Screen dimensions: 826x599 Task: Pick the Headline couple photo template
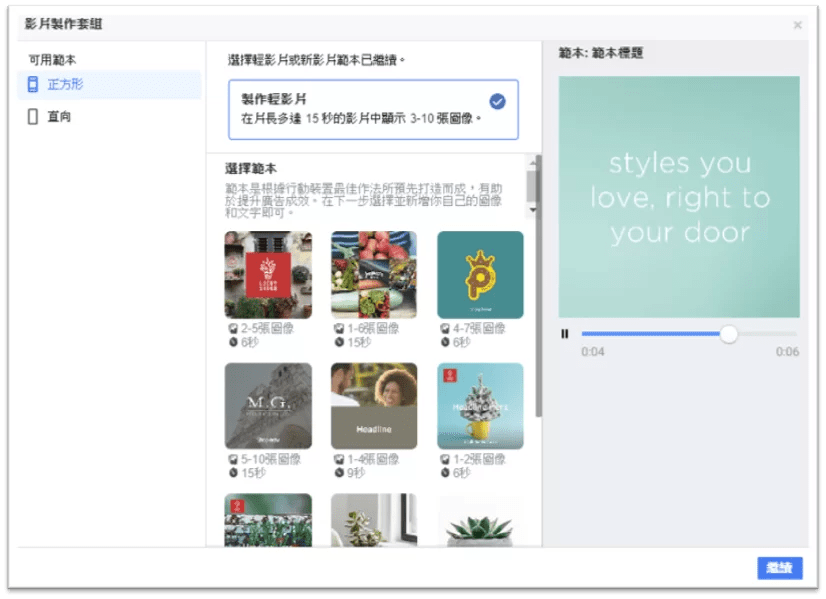click(374, 406)
